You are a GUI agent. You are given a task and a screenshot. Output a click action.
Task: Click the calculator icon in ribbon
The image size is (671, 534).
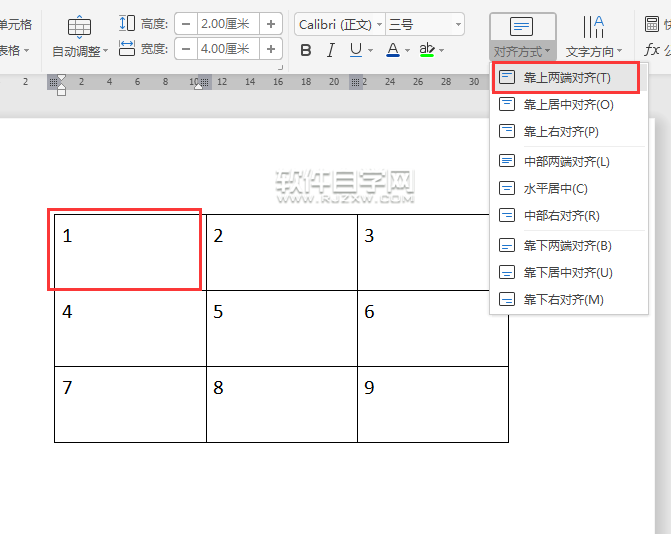click(652, 24)
